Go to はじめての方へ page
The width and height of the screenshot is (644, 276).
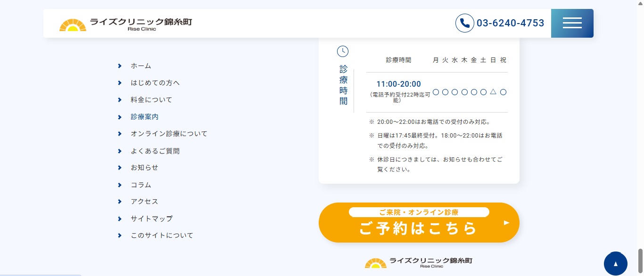point(155,83)
